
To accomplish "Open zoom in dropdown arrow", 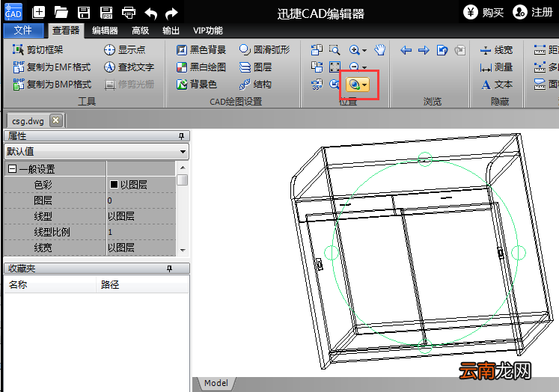I will pos(364,51).
